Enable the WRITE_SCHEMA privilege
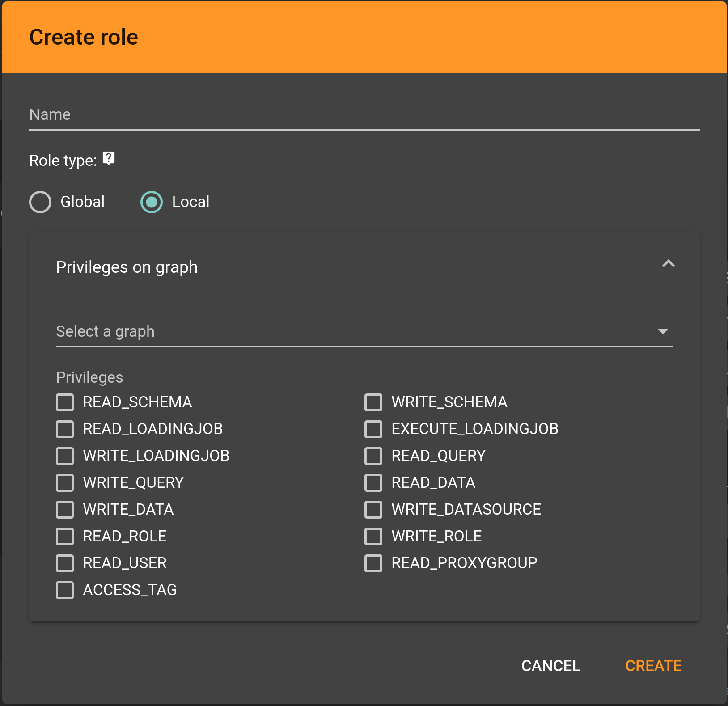The height and width of the screenshot is (706, 728). click(x=374, y=402)
